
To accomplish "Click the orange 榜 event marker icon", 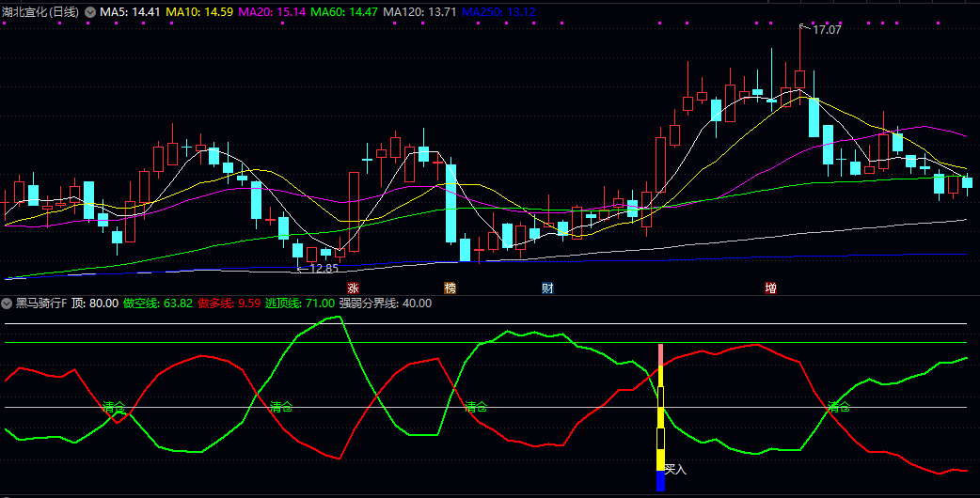I will click(x=450, y=288).
